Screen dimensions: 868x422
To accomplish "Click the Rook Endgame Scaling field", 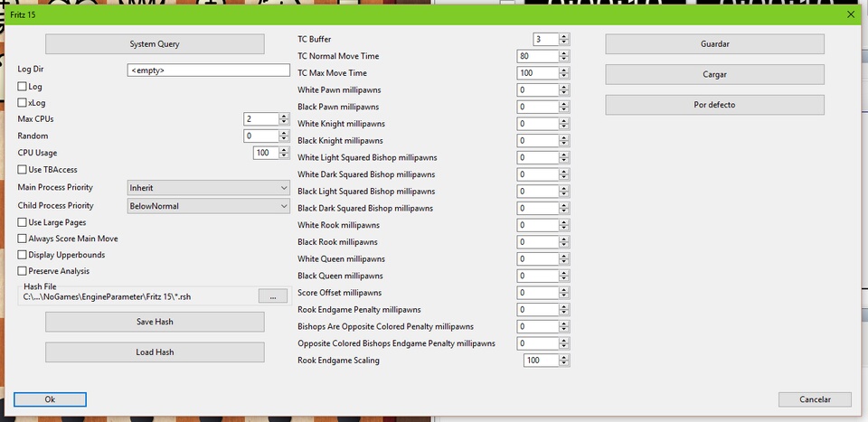I will click(x=541, y=360).
